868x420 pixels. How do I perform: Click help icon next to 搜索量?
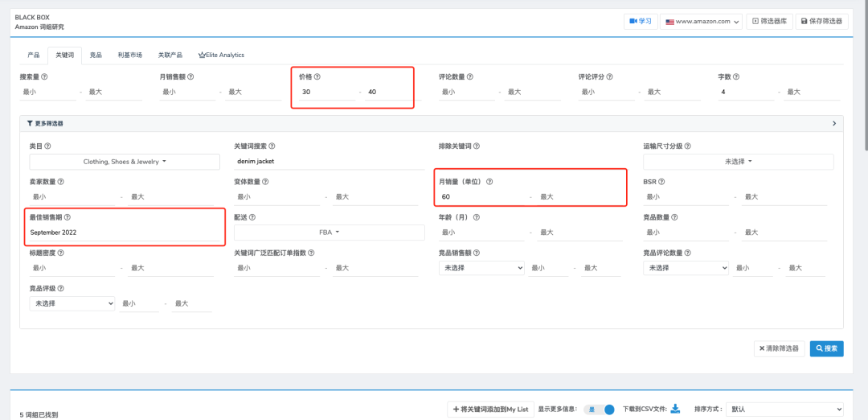point(44,77)
